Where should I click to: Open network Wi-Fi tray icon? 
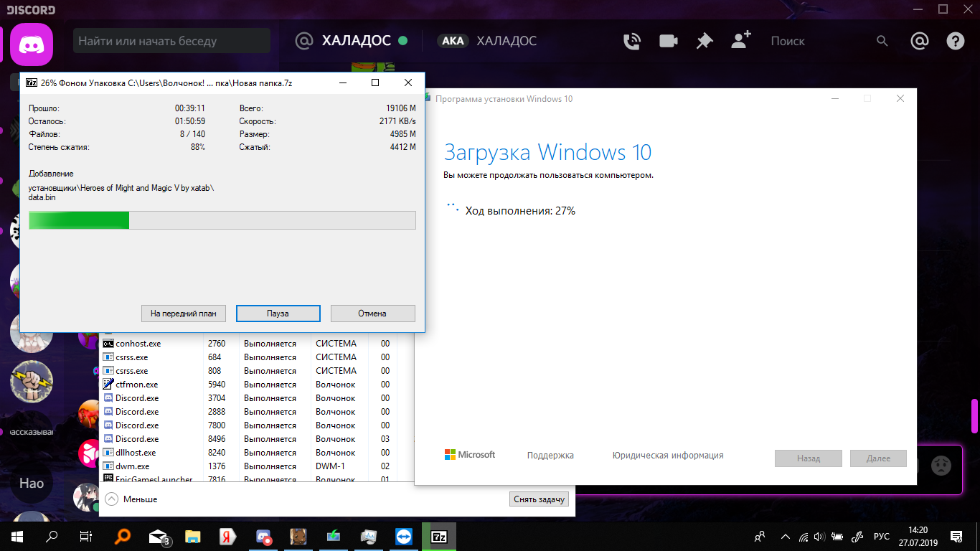point(803,537)
